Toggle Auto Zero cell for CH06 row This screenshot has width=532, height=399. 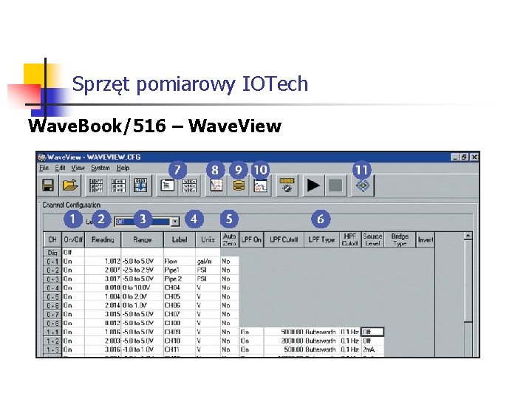click(x=230, y=305)
